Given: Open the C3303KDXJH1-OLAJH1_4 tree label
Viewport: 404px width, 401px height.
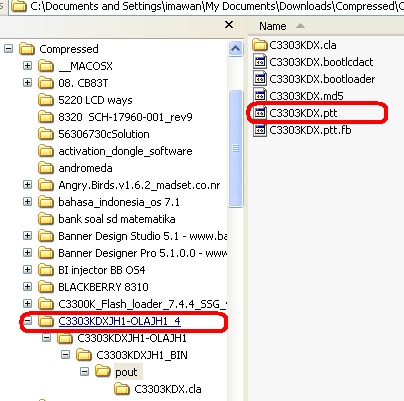Looking at the screenshot, I should tap(119, 321).
